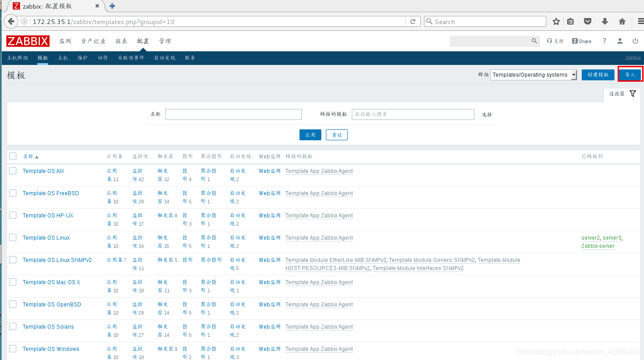This screenshot has width=644, height=360.
Task: Show bookmarks library icon
Action: pos(570,21)
